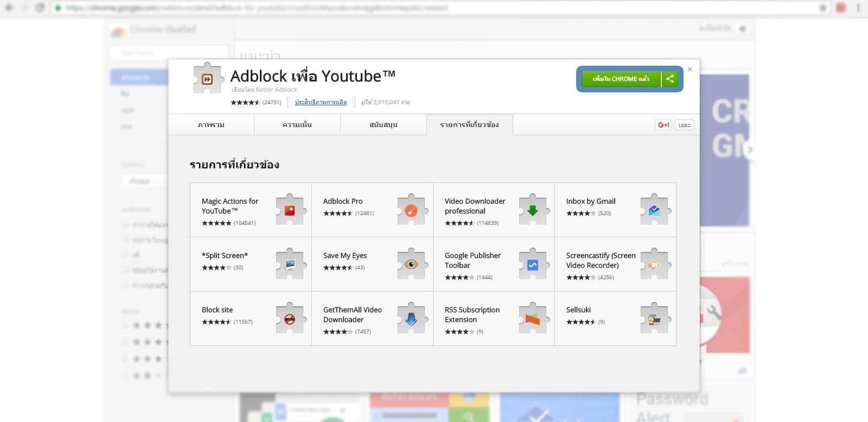
Task: Click the Block site title
Action: [x=217, y=310]
